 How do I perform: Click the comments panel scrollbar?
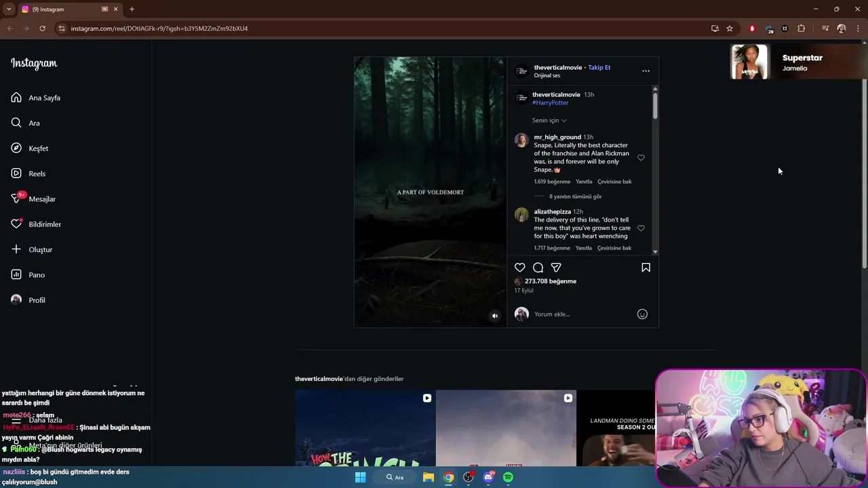(x=655, y=107)
